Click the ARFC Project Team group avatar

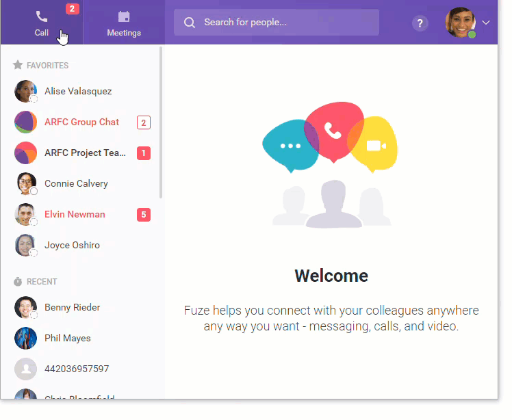[25, 153]
